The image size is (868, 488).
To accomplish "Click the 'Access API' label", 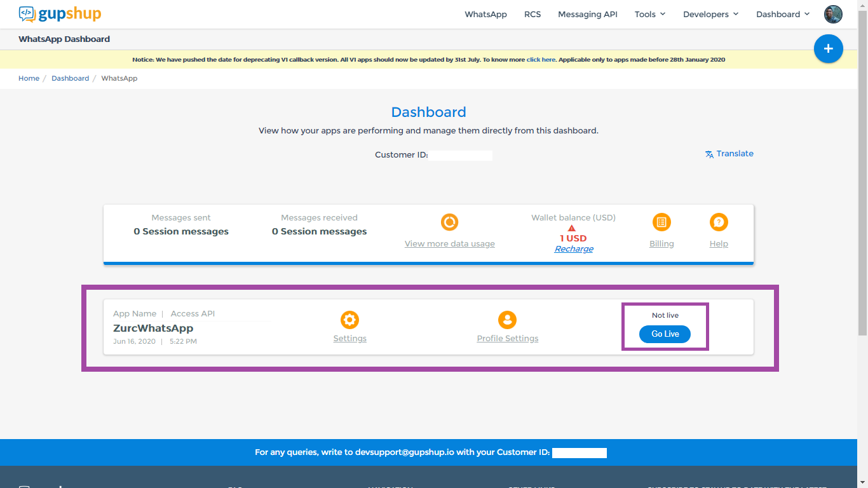I will click(193, 314).
